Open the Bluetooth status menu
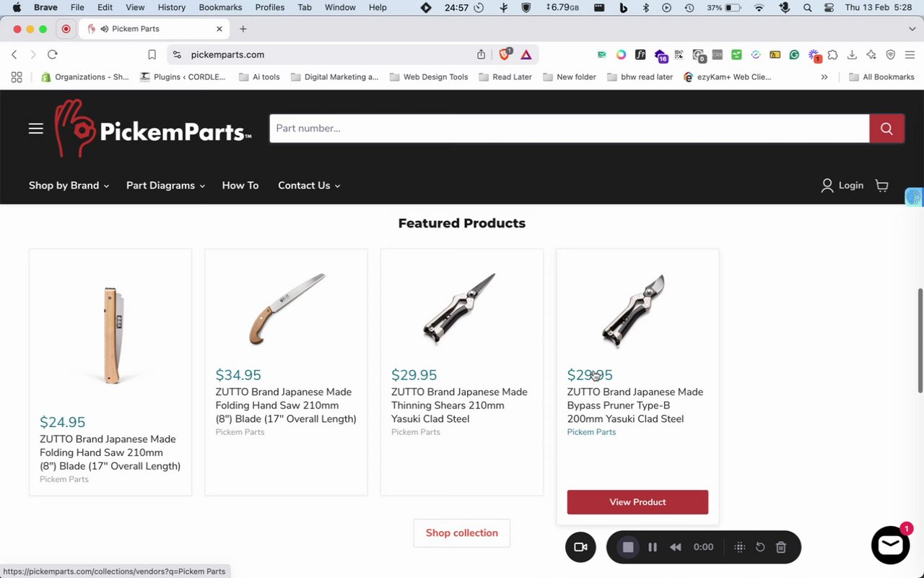The image size is (924, 578). coord(646,7)
